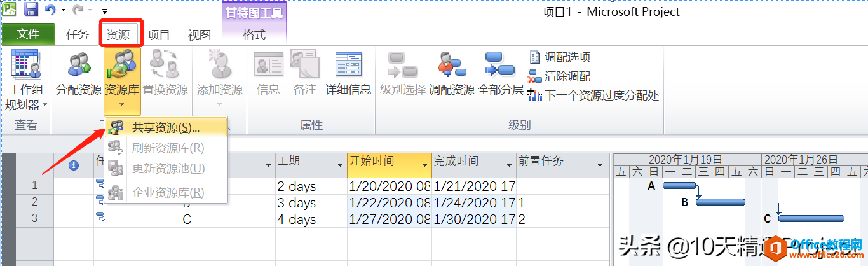Screen dimensions: 868x266
Task: Click the Save icon in quick access toolbar
Action: [31, 10]
